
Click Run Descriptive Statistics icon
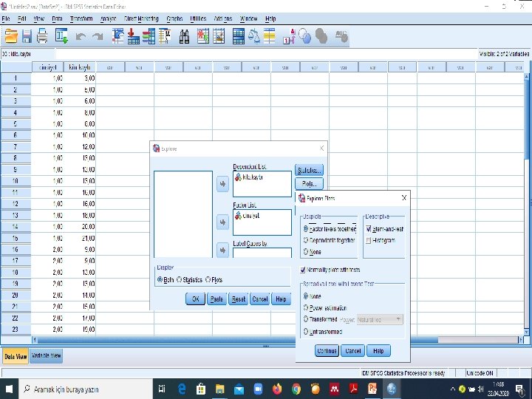165,36
